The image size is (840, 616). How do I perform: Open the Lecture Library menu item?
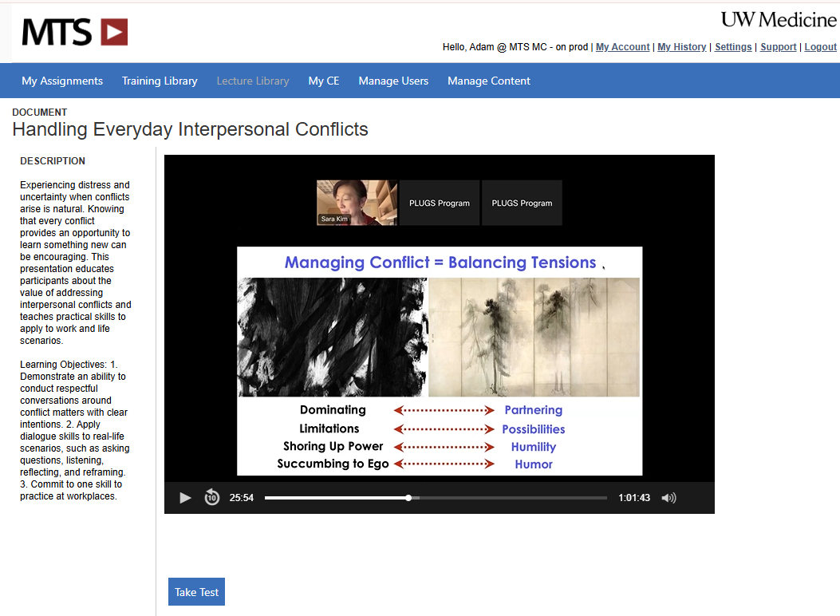click(253, 81)
